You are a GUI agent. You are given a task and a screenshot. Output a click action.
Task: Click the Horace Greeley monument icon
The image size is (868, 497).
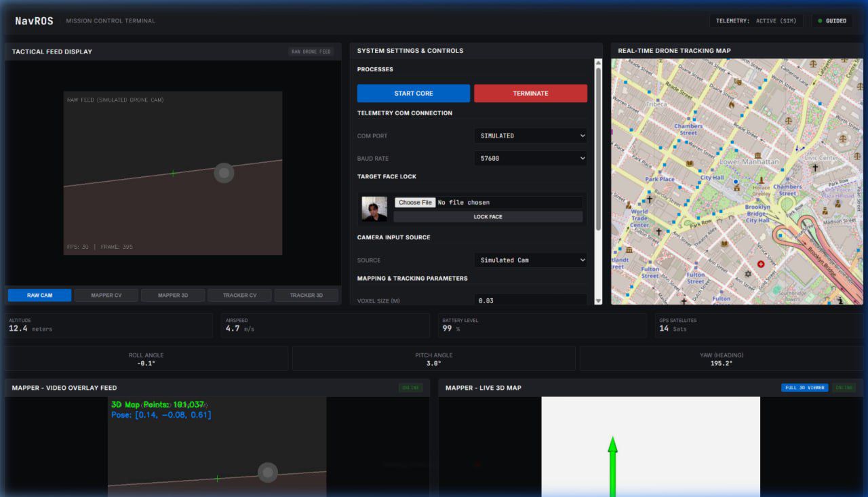click(x=762, y=180)
